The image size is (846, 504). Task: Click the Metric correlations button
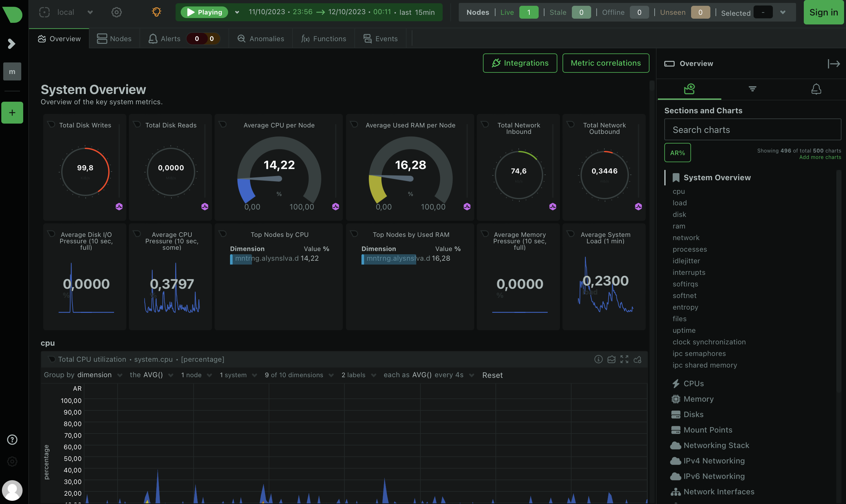(605, 63)
